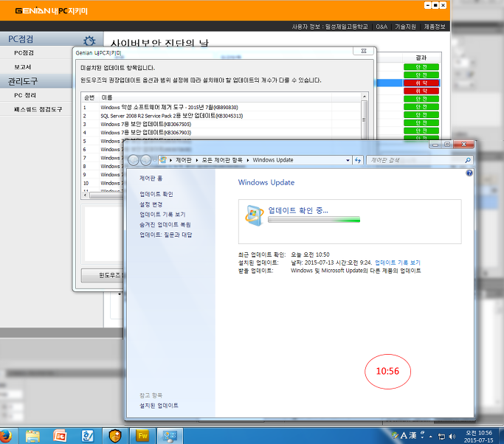Click the 윈도우즈 button in Genian dialog

click(x=103, y=275)
